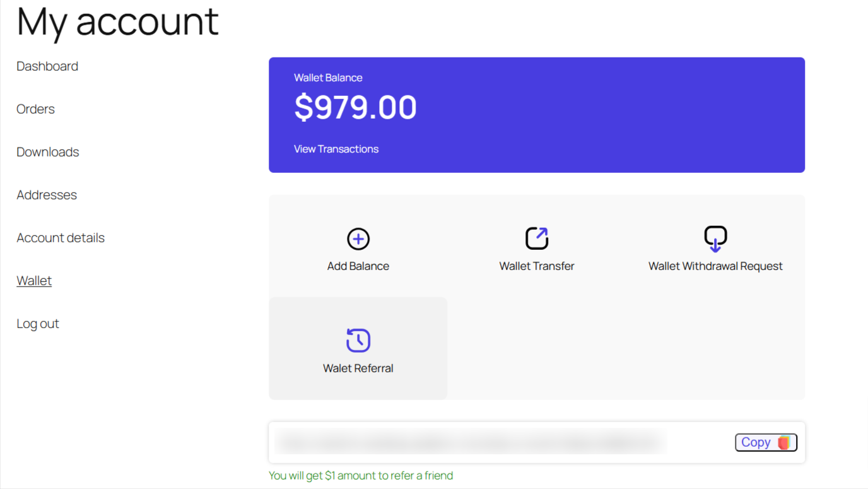Go to the Orders page
The image size is (868, 489).
coord(35,109)
